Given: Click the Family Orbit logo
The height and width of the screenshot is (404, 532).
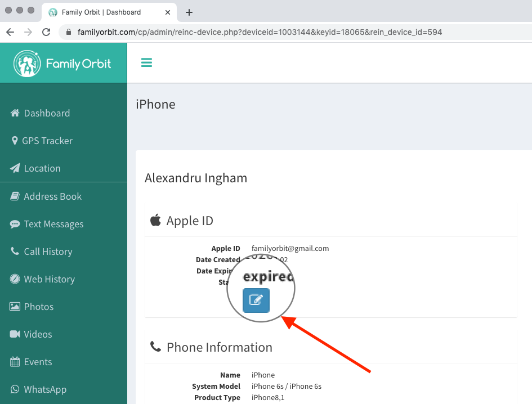Looking at the screenshot, I should coord(63,64).
